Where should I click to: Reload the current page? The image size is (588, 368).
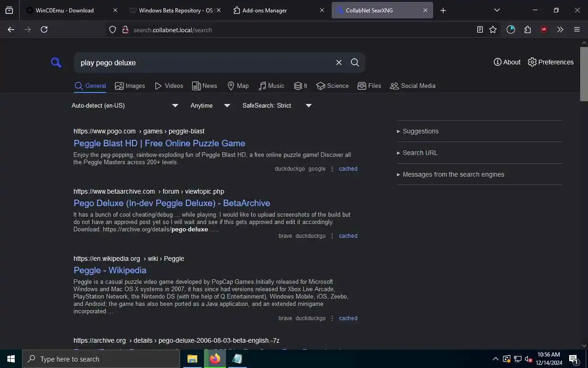pos(44,29)
